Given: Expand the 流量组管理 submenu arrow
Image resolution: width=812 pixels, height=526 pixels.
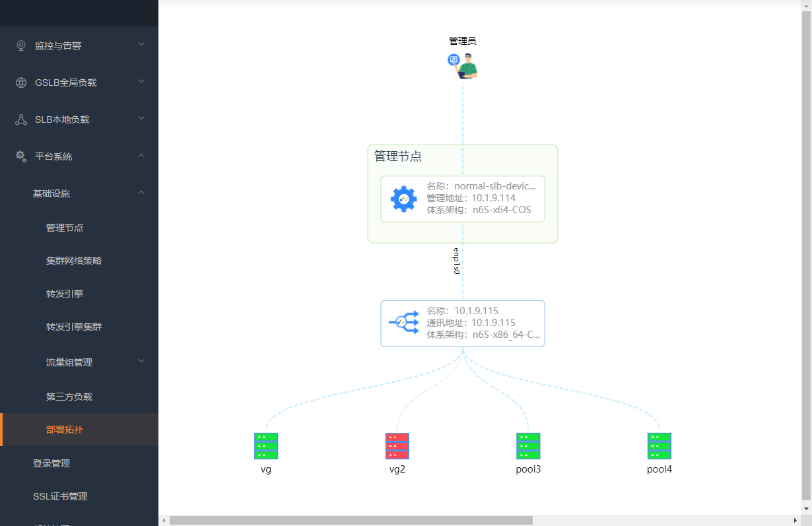Looking at the screenshot, I should (x=141, y=361).
